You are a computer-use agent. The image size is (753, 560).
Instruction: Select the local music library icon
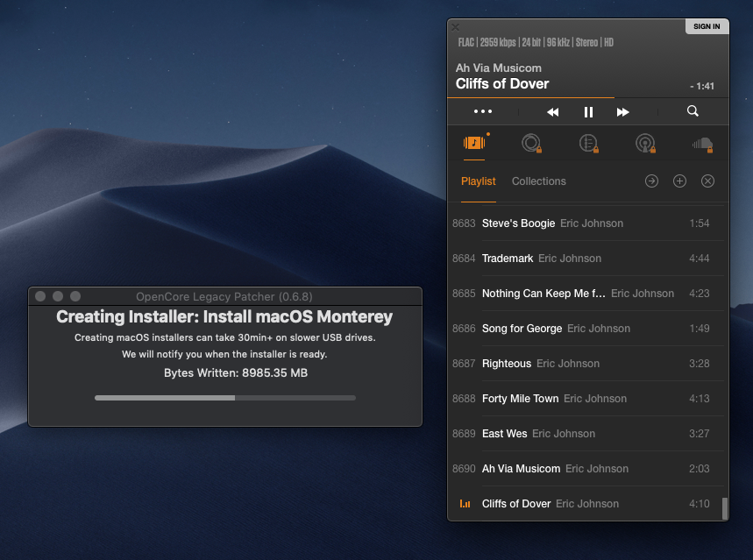[x=474, y=143]
